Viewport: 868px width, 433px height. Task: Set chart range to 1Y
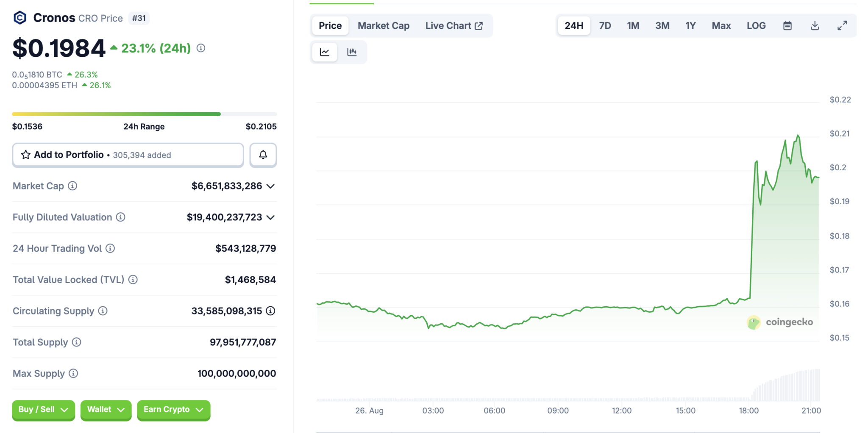(x=690, y=26)
